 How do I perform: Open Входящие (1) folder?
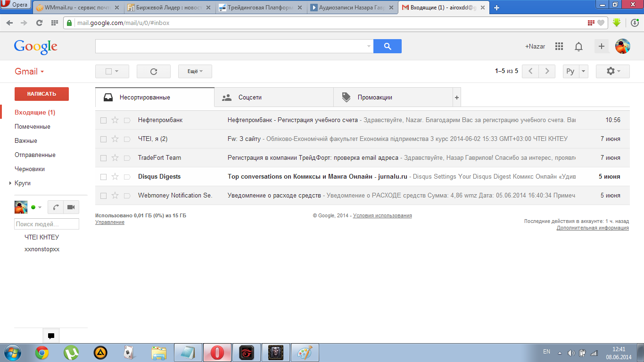click(35, 113)
